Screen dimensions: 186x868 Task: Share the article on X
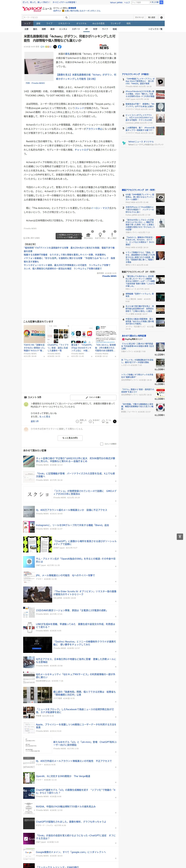55,47
